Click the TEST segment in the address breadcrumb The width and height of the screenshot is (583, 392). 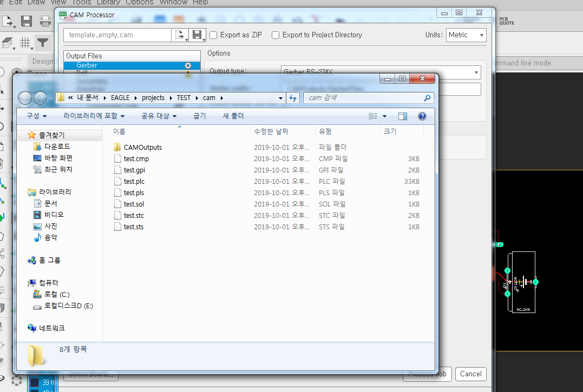(184, 98)
